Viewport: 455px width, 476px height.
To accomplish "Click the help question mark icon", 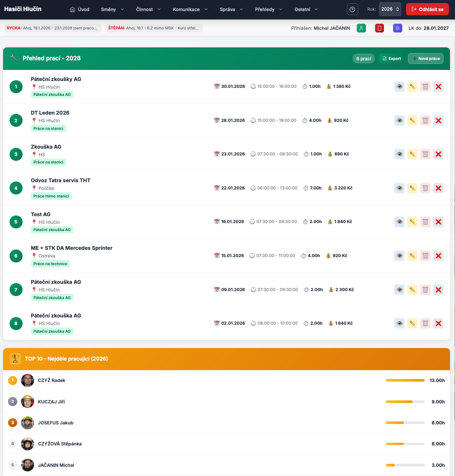I will 352,9.
